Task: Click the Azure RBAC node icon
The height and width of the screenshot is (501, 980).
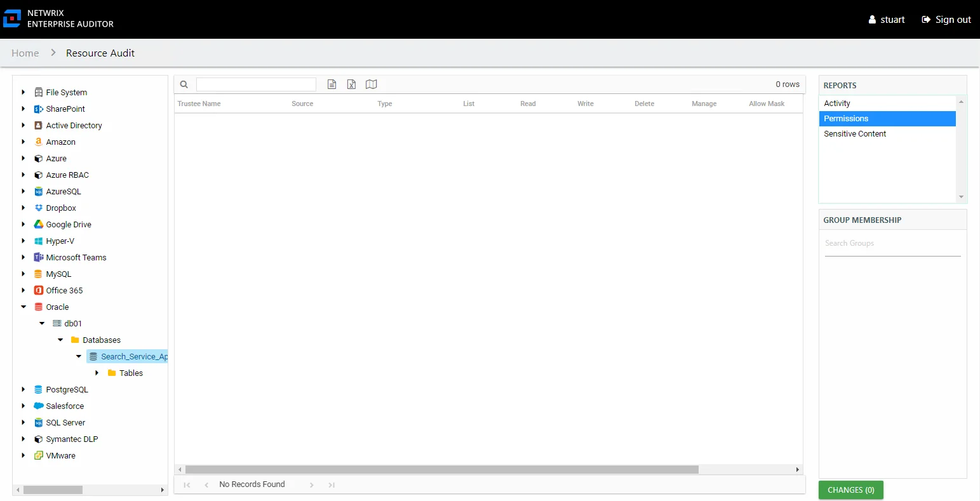Action: (x=39, y=175)
